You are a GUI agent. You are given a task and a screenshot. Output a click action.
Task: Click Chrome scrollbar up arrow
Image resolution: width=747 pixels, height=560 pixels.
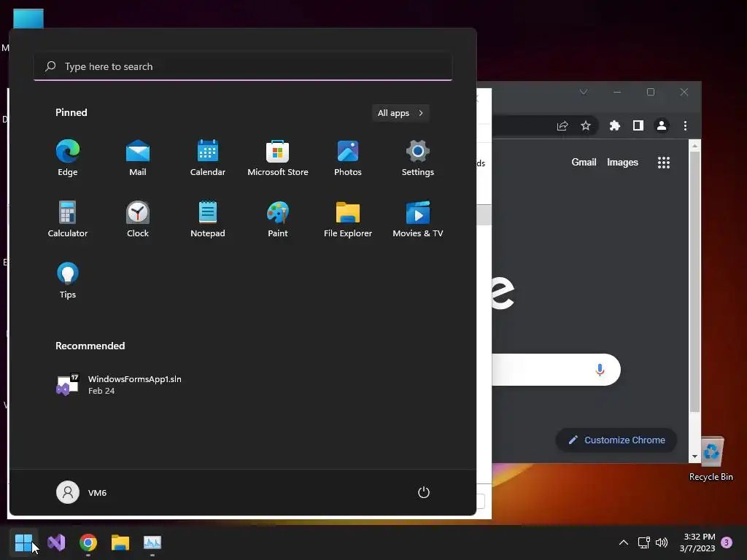coord(694,145)
